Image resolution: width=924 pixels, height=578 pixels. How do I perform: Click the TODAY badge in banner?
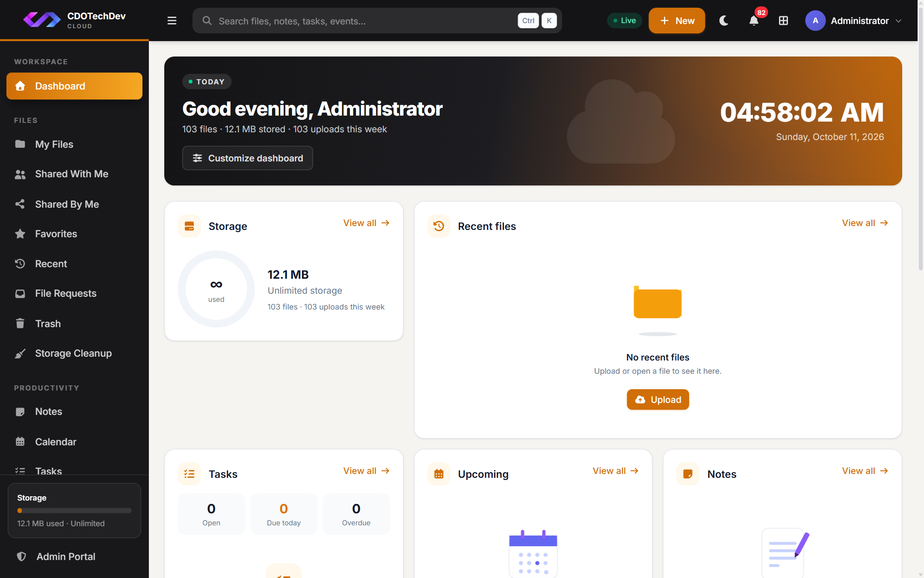click(207, 82)
